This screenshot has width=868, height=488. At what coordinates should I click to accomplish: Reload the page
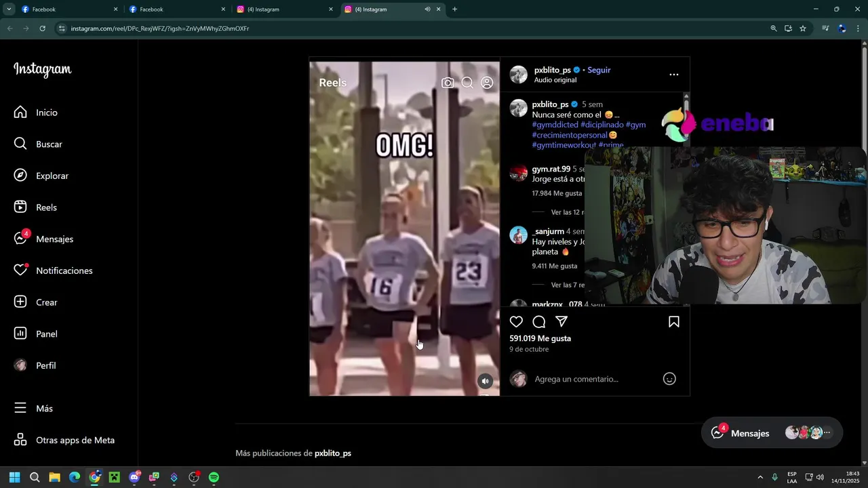(x=42, y=28)
